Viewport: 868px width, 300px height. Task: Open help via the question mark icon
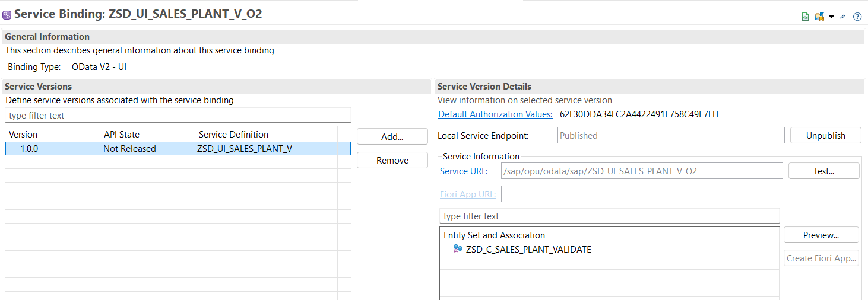coord(857,17)
